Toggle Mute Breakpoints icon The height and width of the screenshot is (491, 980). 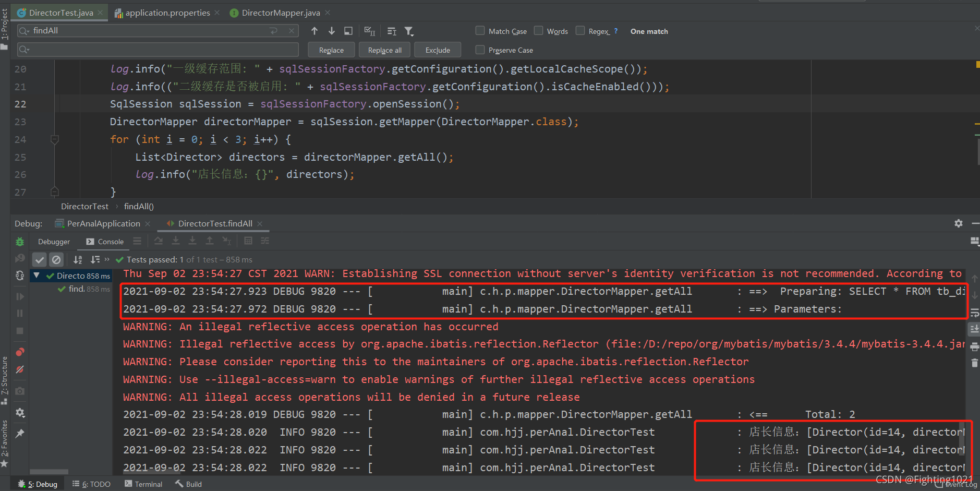point(20,369)
